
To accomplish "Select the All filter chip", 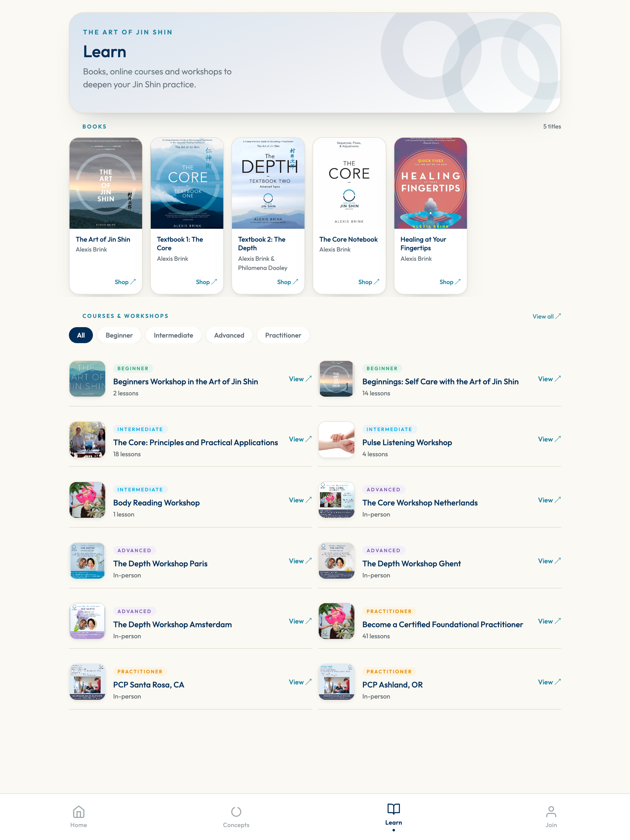I will point(81,335).
